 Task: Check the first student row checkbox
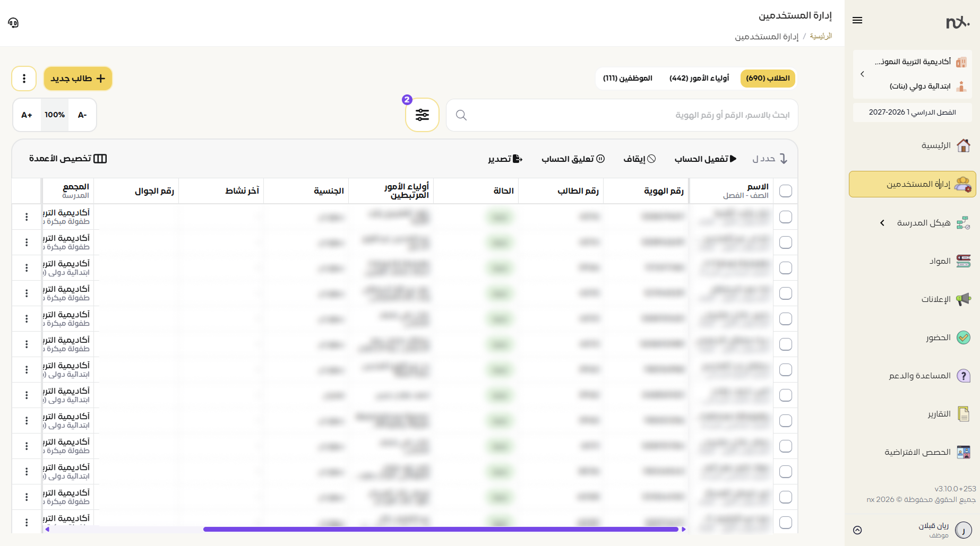click(x=786, y=217)
